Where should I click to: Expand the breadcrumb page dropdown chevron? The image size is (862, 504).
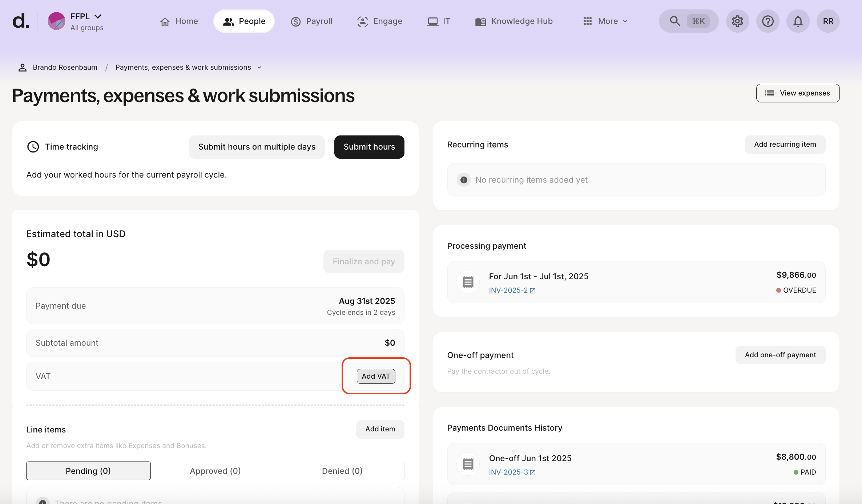click(259, 68)
